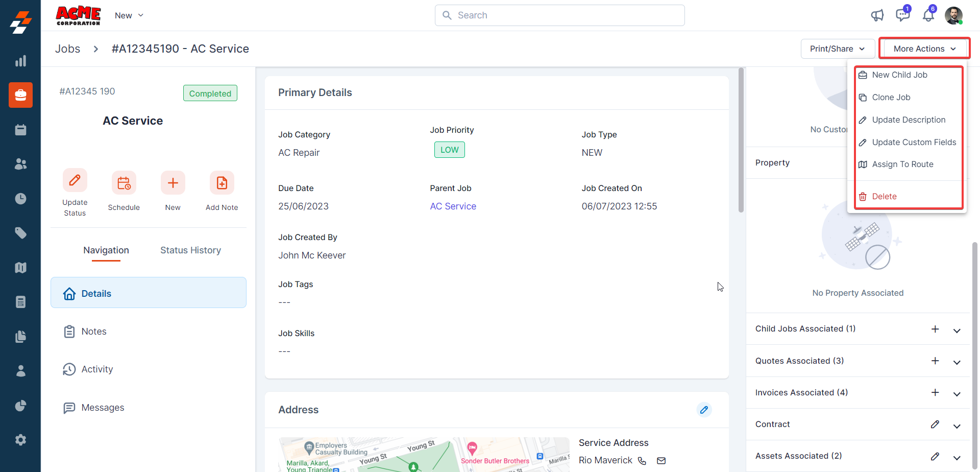Open the notifications bell icon
The width and height of the screenshot is (980, 472).
(x=928, y=15)
